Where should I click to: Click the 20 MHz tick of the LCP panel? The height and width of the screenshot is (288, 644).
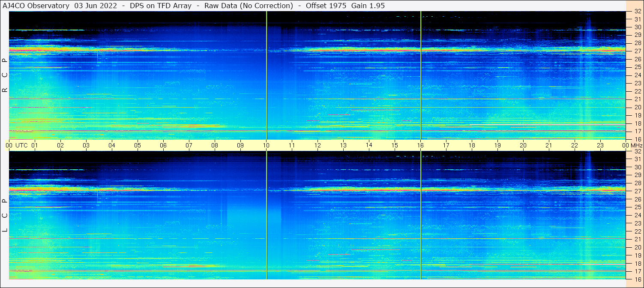coord(638,247)
